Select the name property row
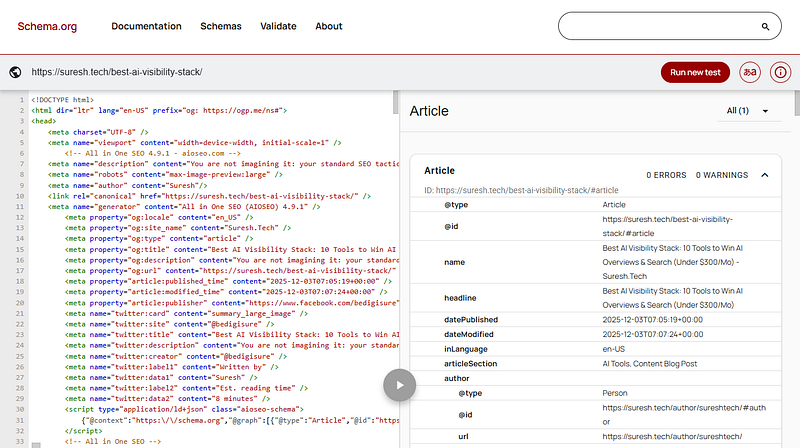800x448 pixels. (595, 262)
